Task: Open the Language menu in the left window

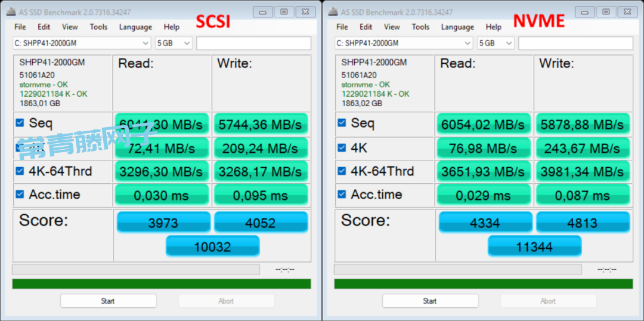Action: [135, 27]
